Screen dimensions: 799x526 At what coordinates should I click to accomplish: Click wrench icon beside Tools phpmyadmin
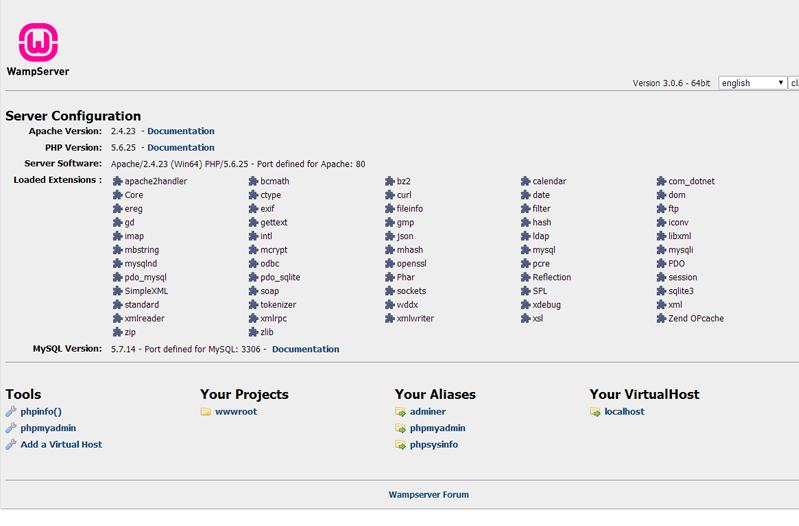(11, 428)
